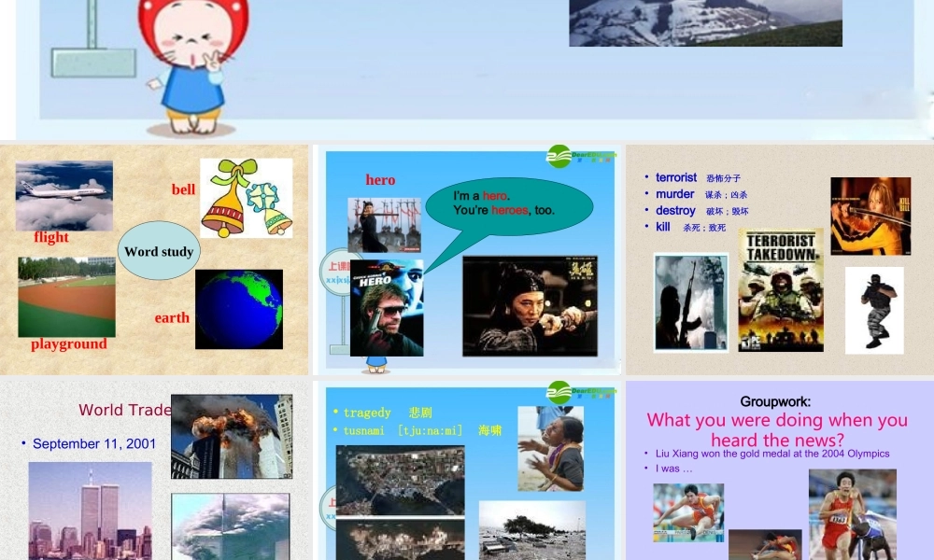Click the Terrorist Takedown game cover
Image resolution: width=934 pixels, height=560 pixels.
point(781,290)
